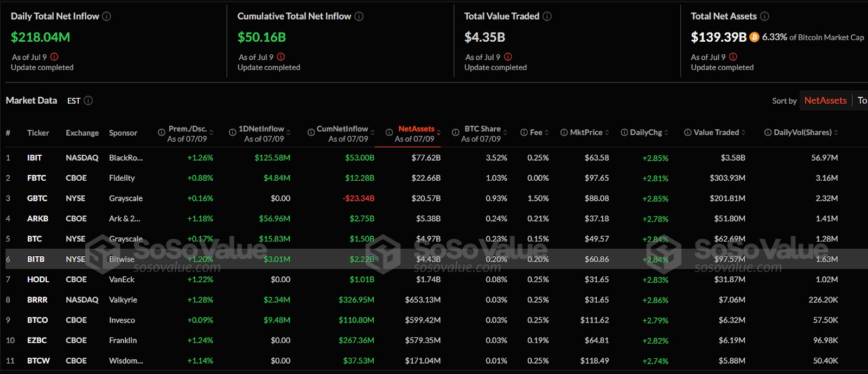868x374 pixels.
Task: Click the orange Bitcoin logo icon
Action: [754, 37]
